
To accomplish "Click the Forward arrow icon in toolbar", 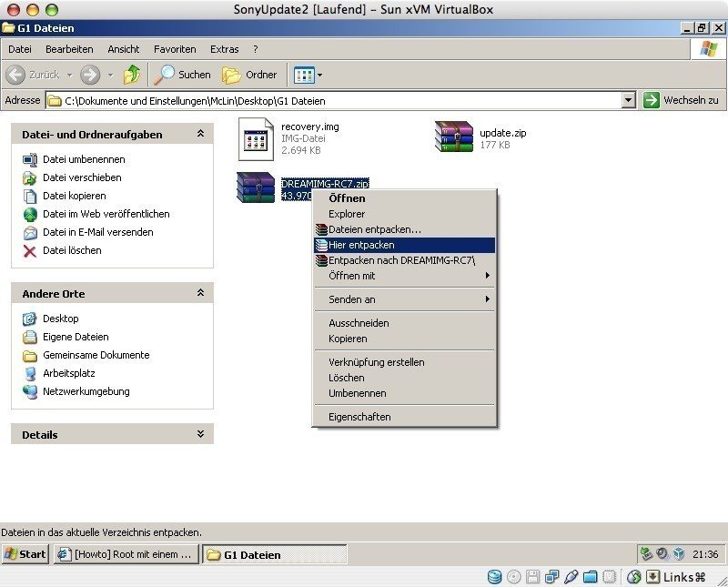I will 89,75.
